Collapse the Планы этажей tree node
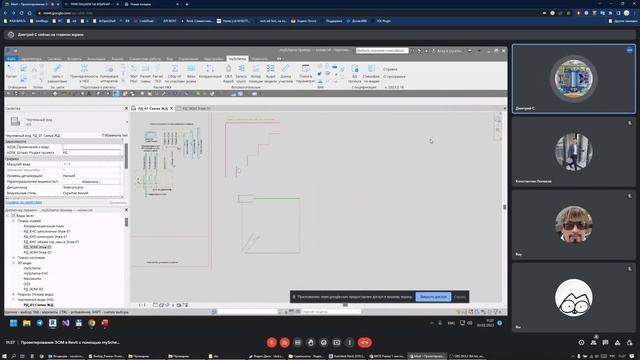Screen dimensions: 640x360 tap(13, 221)
